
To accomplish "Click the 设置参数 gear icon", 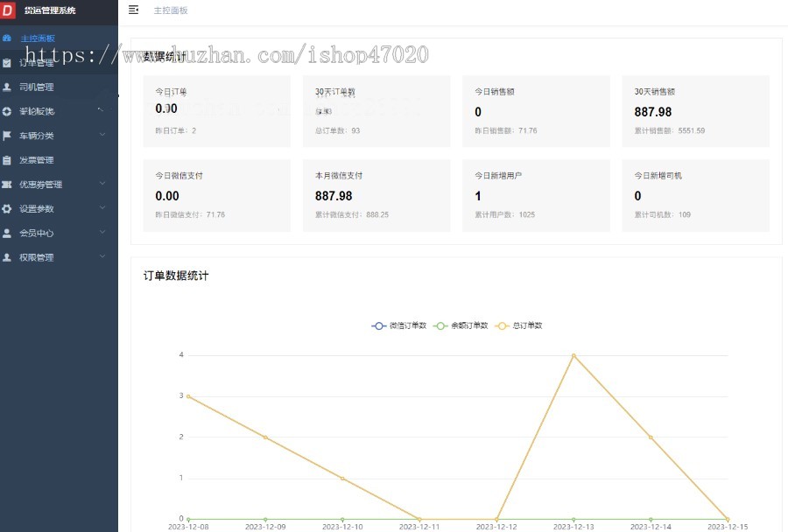I will 7,208.
